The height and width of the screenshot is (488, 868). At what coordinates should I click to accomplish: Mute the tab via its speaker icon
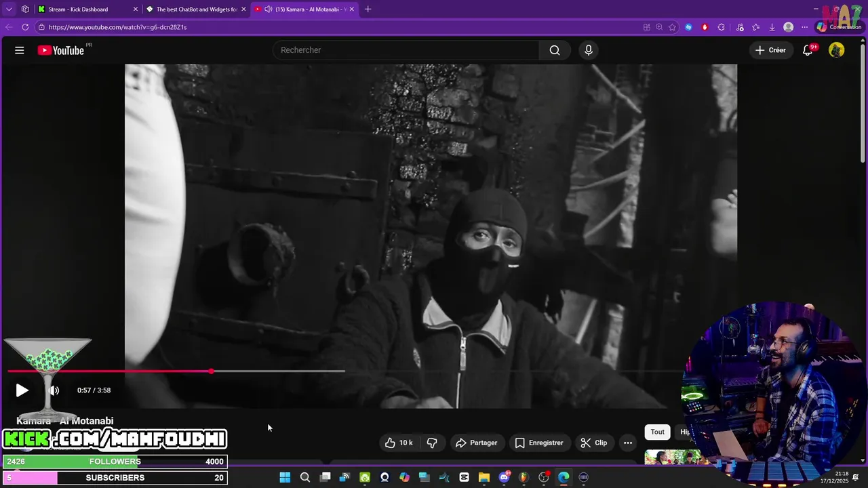tap(268, 9)
